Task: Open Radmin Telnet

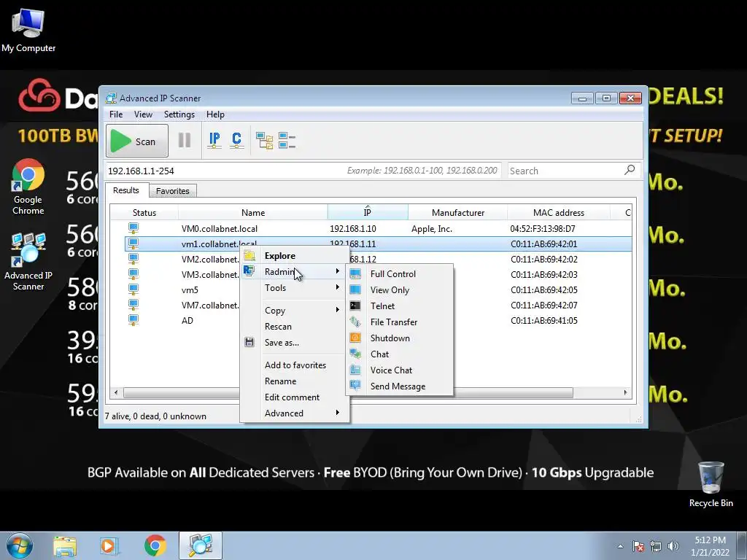Action: [399, 306]
